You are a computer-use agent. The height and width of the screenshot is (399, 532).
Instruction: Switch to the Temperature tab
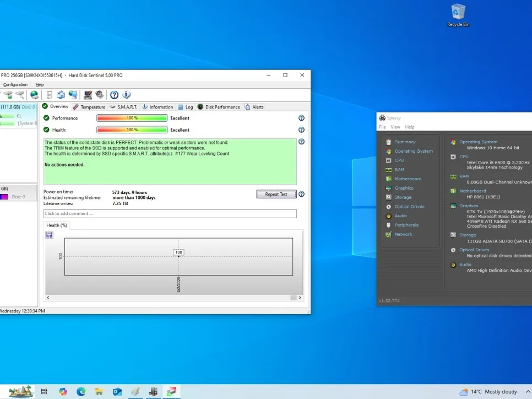[x=89, y=106]
